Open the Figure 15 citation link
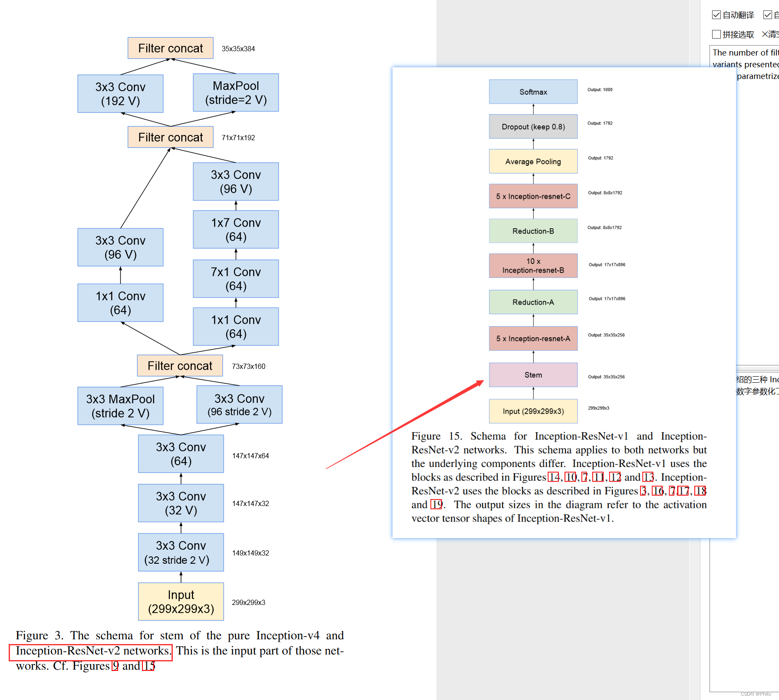The width and height of the screenshot is (779, 700). point(149,666)
